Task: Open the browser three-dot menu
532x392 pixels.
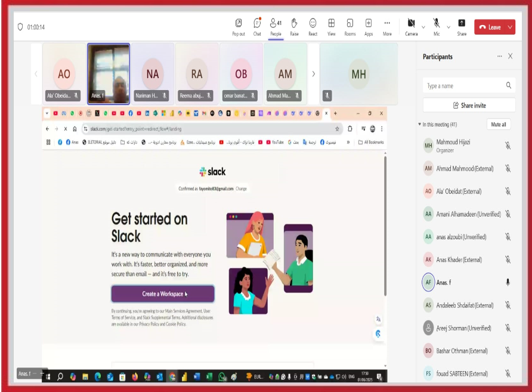Action: tap(382, 129)
